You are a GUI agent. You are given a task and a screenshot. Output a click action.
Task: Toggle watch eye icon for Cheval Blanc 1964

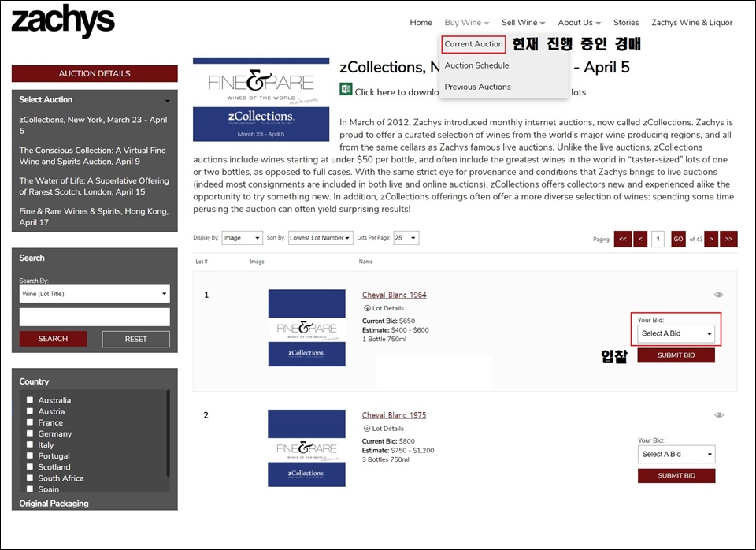tap(718, 295)
